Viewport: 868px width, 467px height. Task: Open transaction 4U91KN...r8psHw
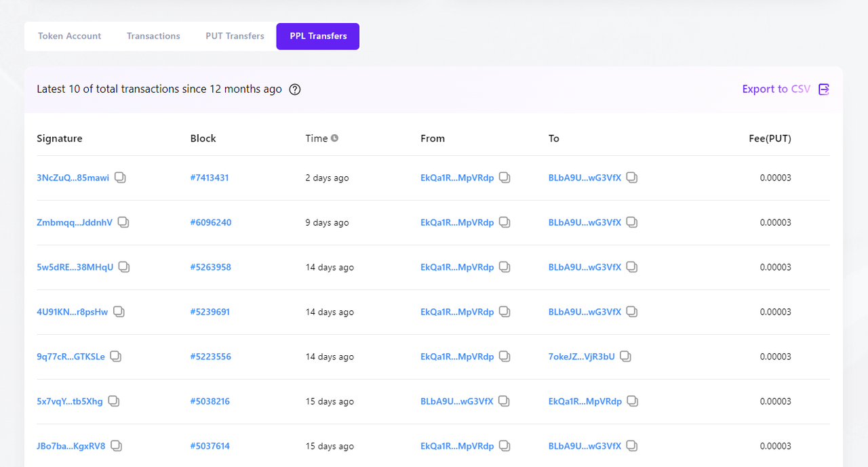click(72, 312)
